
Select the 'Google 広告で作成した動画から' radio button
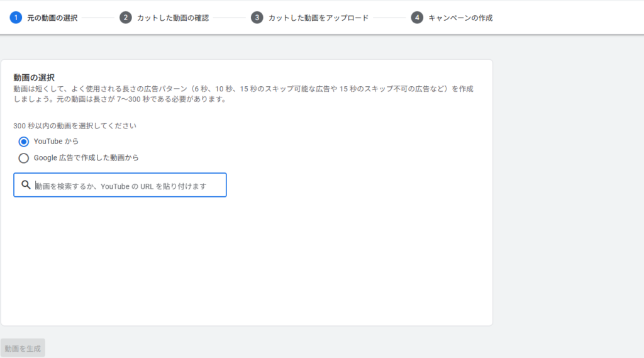(24, 158)
